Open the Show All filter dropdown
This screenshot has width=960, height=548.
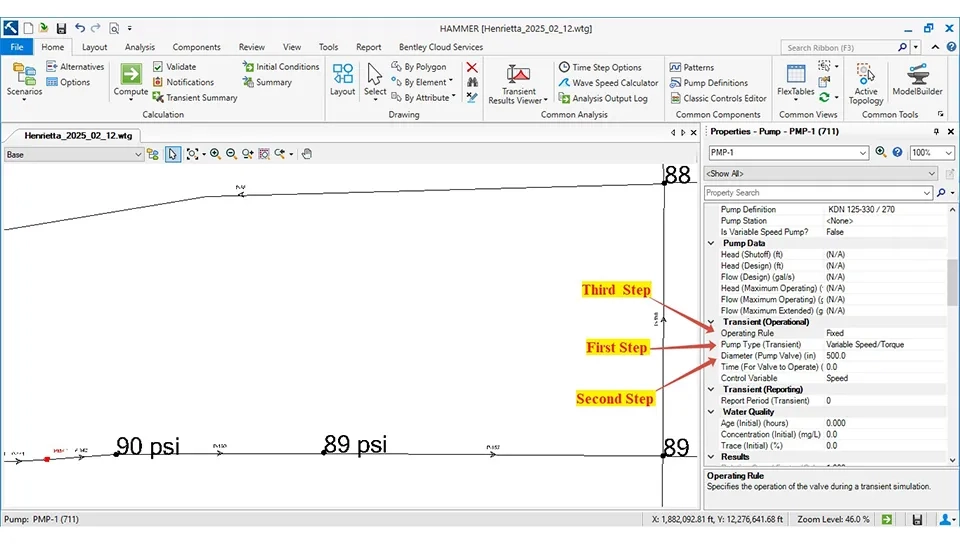tap(931, 174)
